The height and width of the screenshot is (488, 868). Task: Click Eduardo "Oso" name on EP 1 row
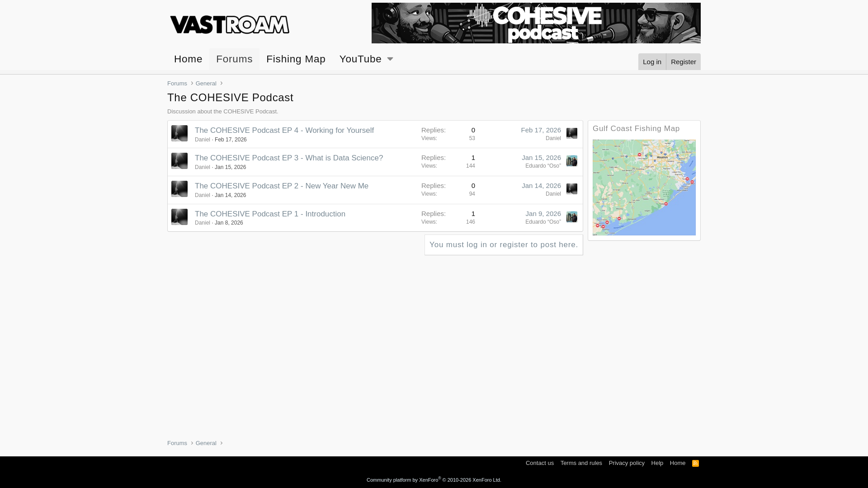click(543, 222)
